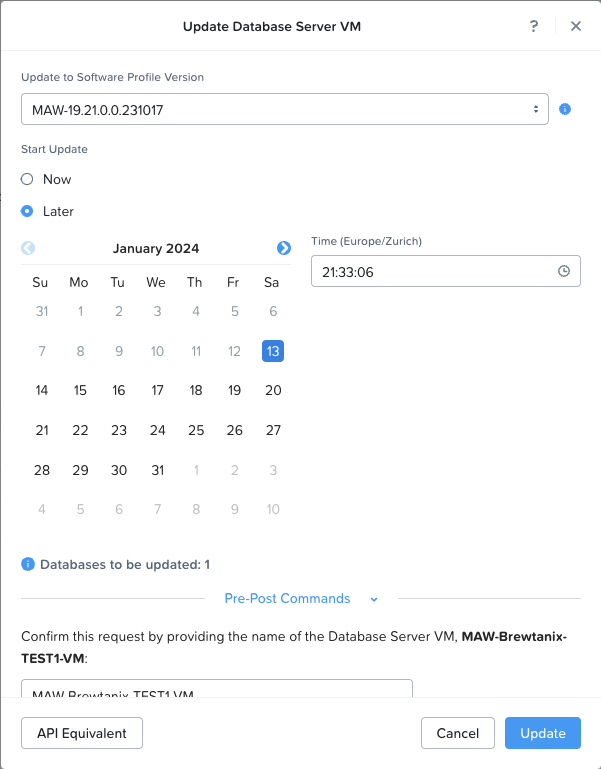Open the API Equivalent view

tap(82, 733)
